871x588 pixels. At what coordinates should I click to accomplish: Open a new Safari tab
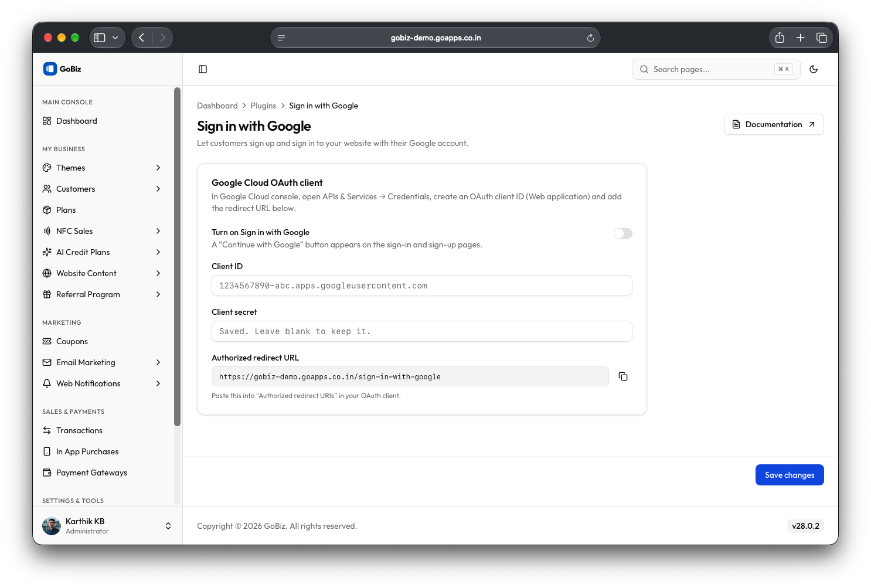pos(801,38)
